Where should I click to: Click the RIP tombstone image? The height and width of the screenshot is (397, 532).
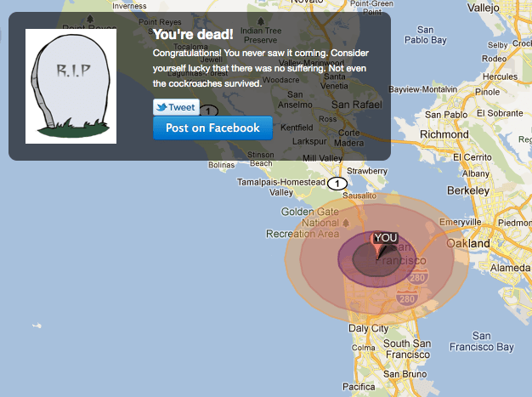71,86
